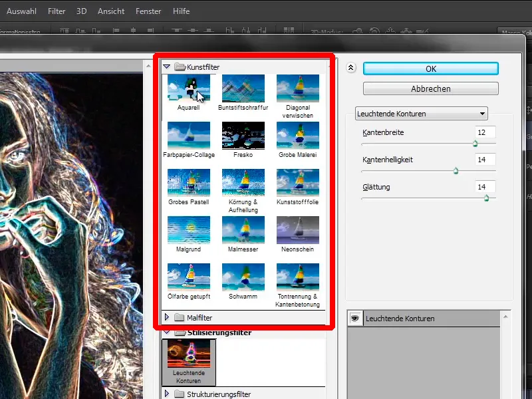Viewport: 532px width, 399px height.
Task: Choose the Neonschein filter
Action: pyautogui.click(x=298, y=230)
